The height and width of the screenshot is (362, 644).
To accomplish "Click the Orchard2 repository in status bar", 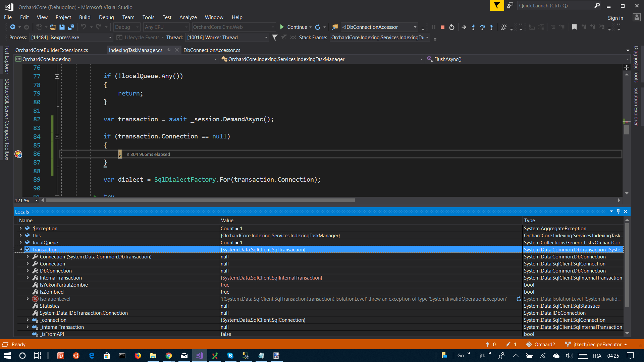I will coord(541,345).
